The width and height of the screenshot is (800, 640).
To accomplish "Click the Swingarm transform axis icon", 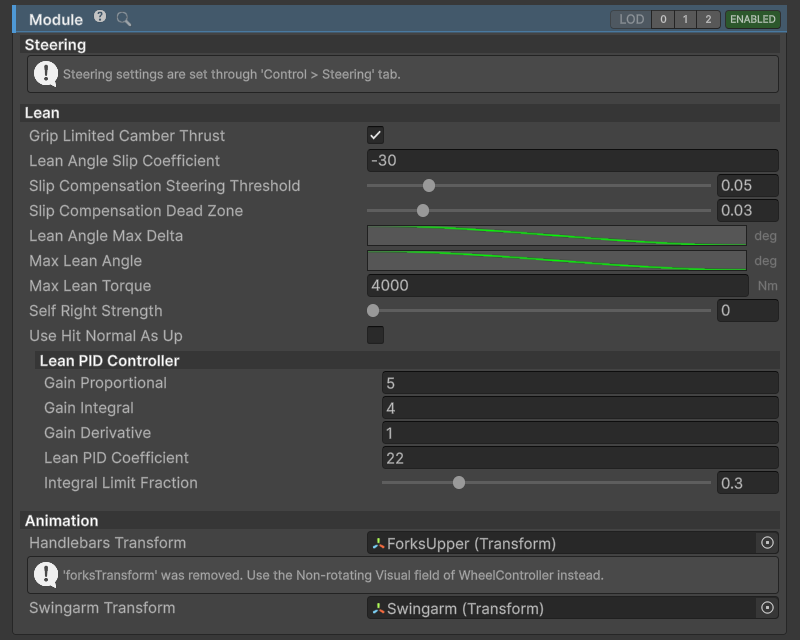I will (x=378, y=608).
